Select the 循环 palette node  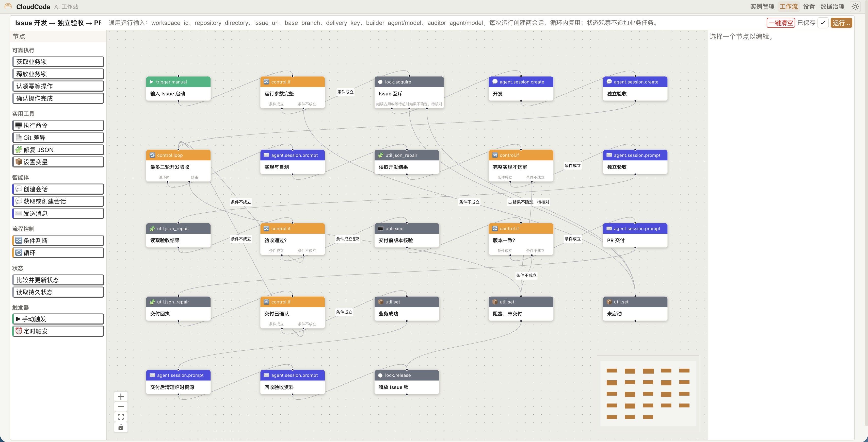click(58, 252)
